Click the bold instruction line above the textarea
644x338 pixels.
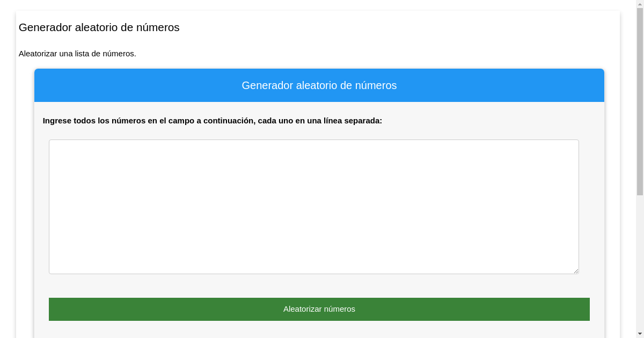213,121
